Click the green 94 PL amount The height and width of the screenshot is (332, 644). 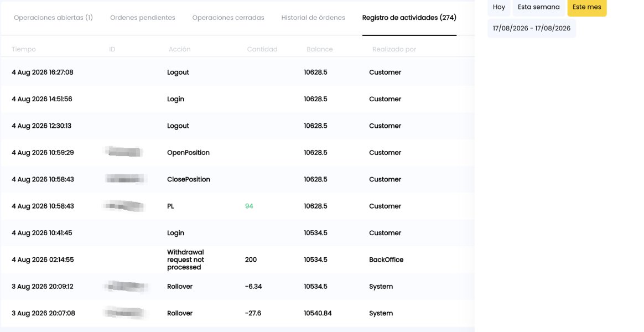click(249, 206)
